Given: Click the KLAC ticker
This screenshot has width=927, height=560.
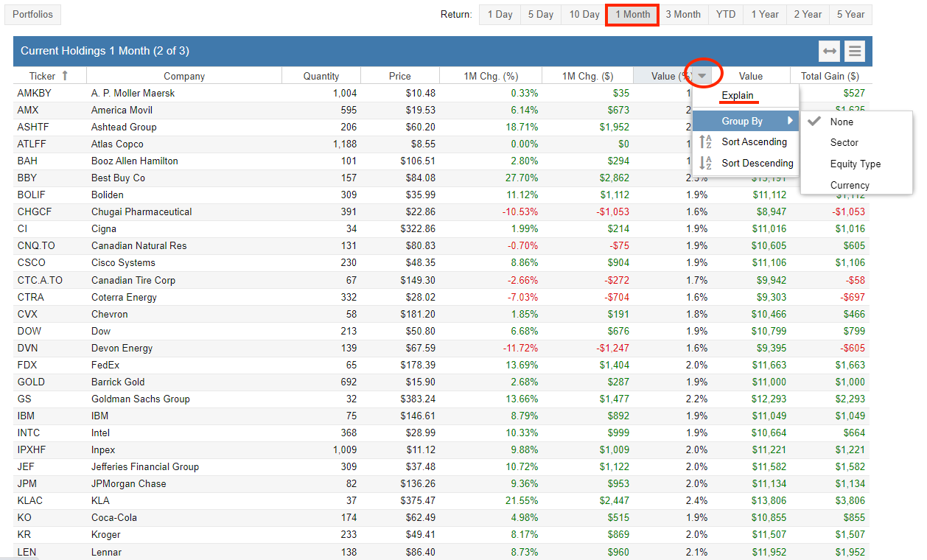Looking at the screenshot, I should (x=29, y=500).
